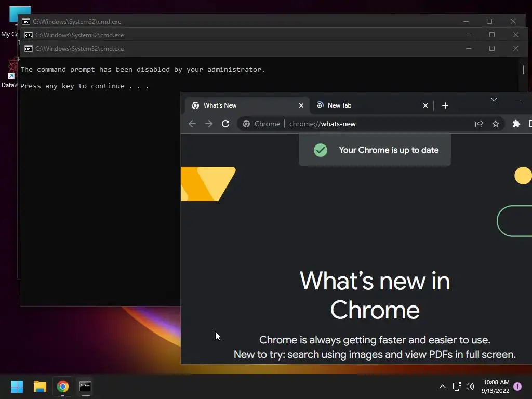Click the Chrome taskbar icon
Viewport: 532px width, 399px height.
63,387
